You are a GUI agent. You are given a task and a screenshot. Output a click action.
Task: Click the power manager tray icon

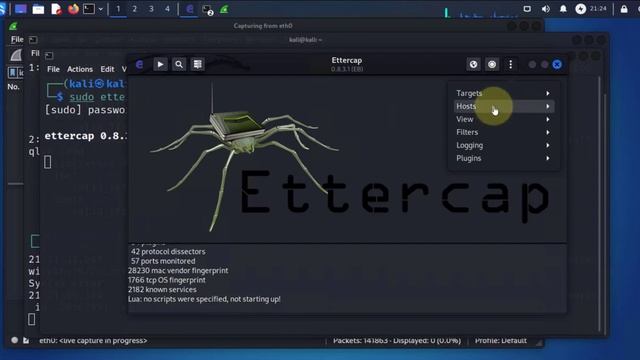[580, 9]
